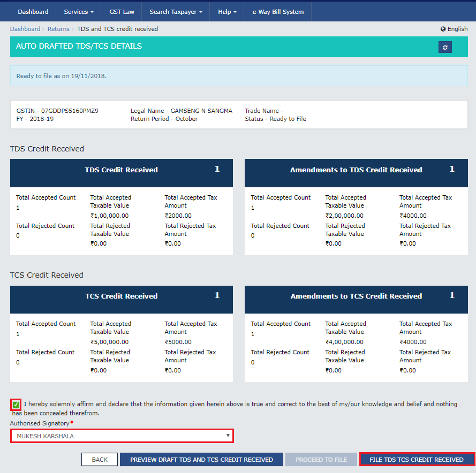Go to Dashboard via breadcrumb link
This screenshot has width=476, height=473.
(x=25, y=29)
